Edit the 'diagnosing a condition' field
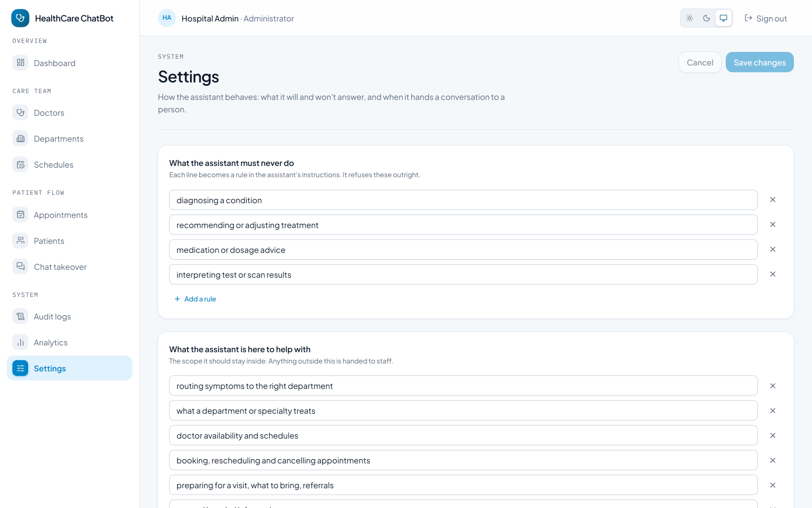 [463, 200]
